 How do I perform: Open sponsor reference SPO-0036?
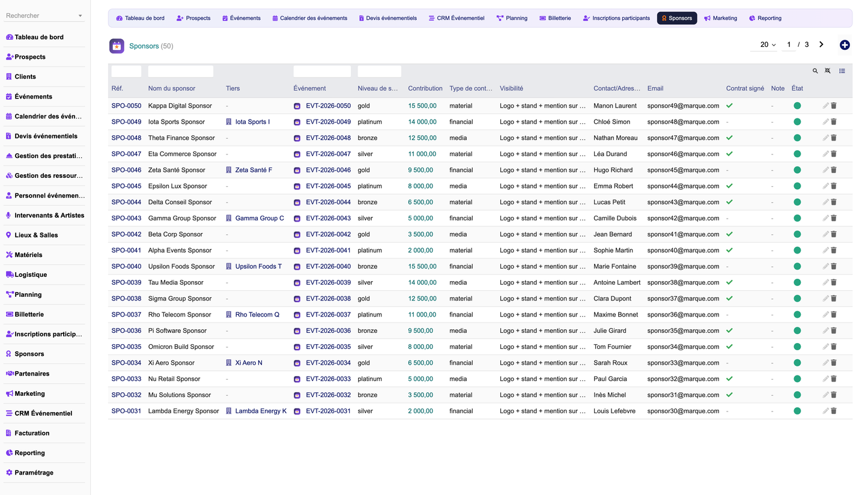(x=126, y=330)
